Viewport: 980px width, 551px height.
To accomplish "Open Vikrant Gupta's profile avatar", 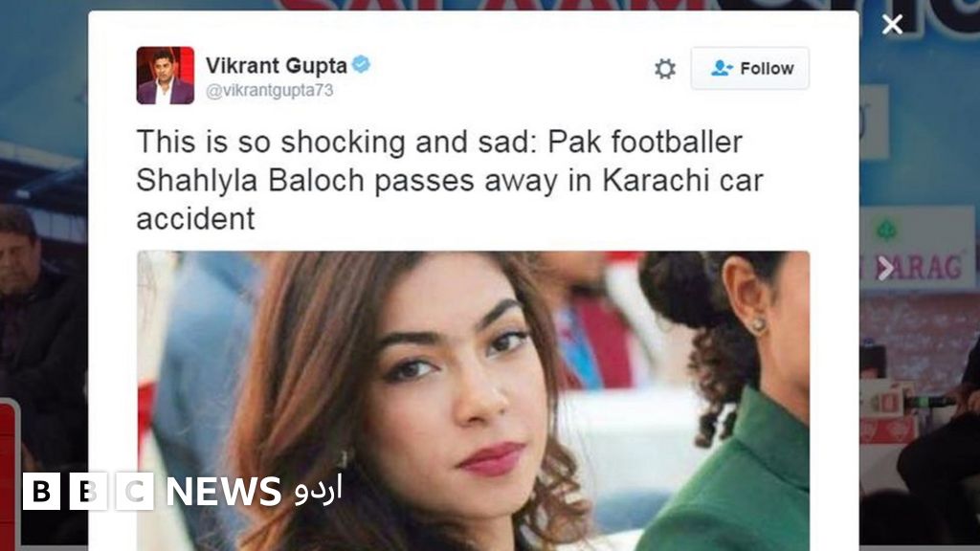I will tap(165, 75).
